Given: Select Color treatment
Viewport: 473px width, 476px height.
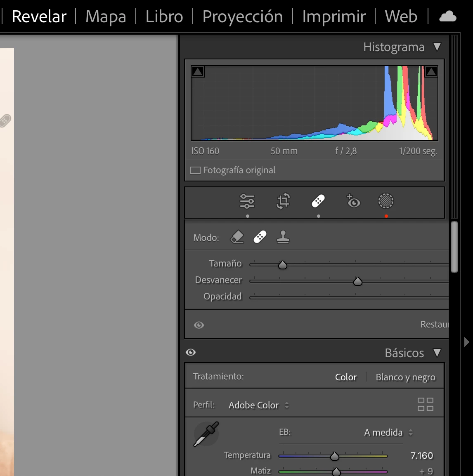Looking at the screenshot, I should (x=346, y=377).
